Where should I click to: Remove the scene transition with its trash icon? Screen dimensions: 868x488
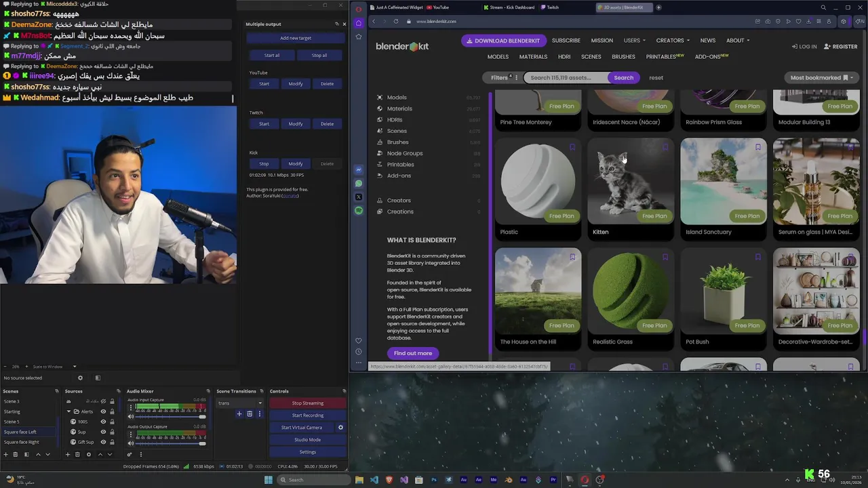point(250,413)
